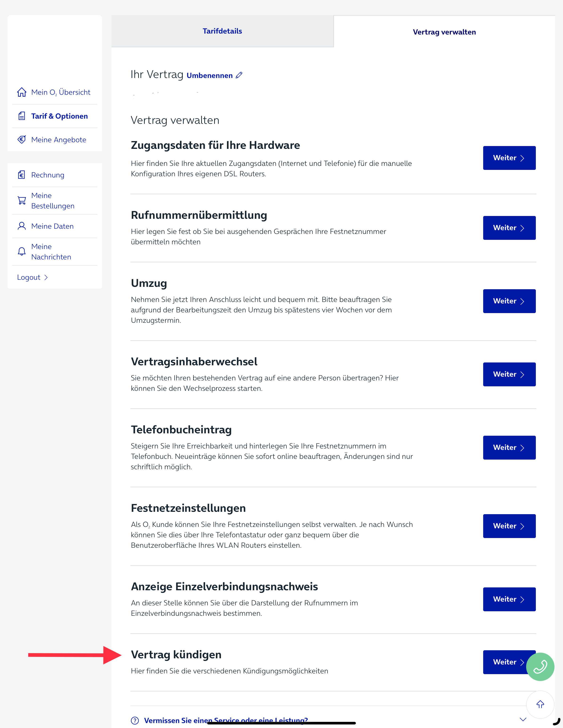Click Weiter for Rufnummernübermittlung

click(x=509, y=228)
